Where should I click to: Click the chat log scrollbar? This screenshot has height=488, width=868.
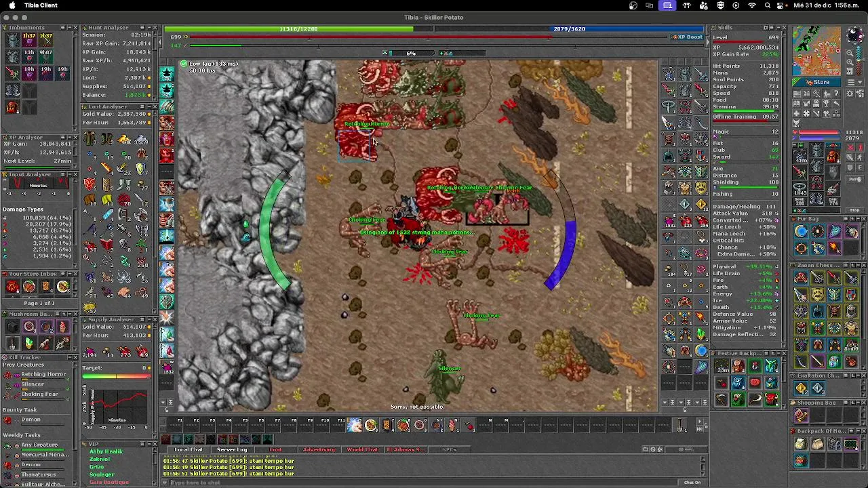tap(703, 466)
